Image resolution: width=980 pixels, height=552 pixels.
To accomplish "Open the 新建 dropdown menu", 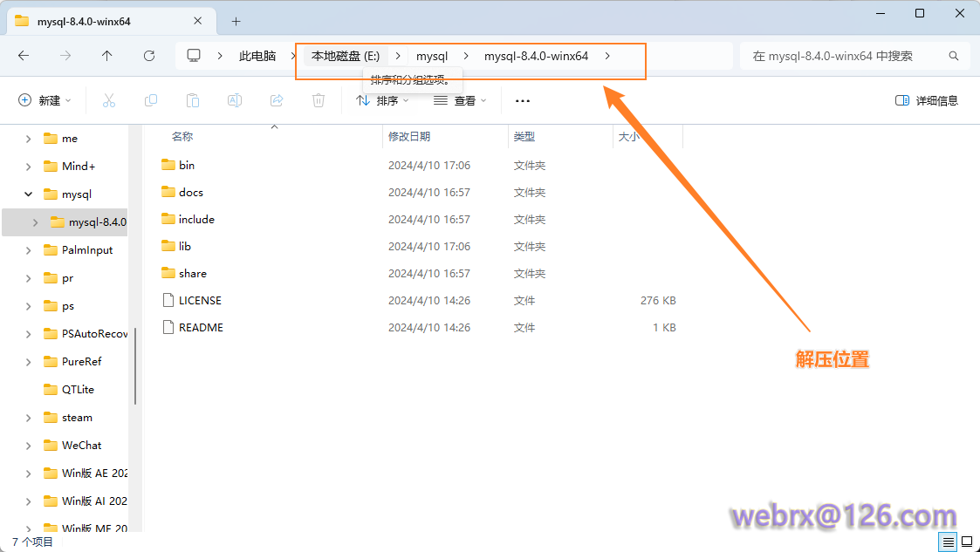I will click(45, 100).
